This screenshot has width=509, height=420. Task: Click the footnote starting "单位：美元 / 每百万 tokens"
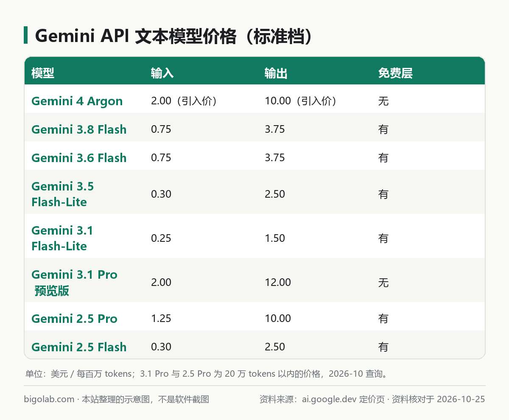point(207,374)
